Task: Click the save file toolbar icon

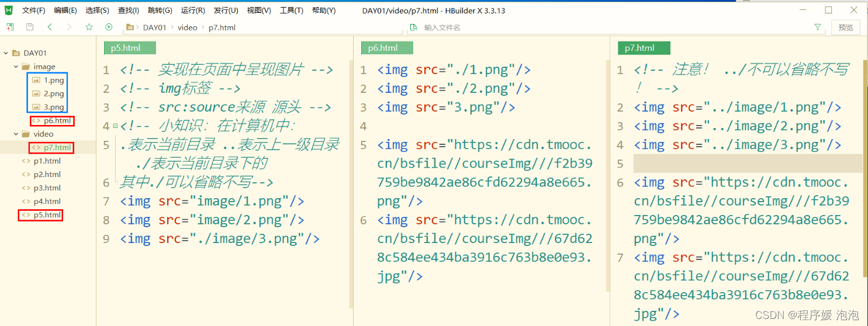Action: coord(29,27)
